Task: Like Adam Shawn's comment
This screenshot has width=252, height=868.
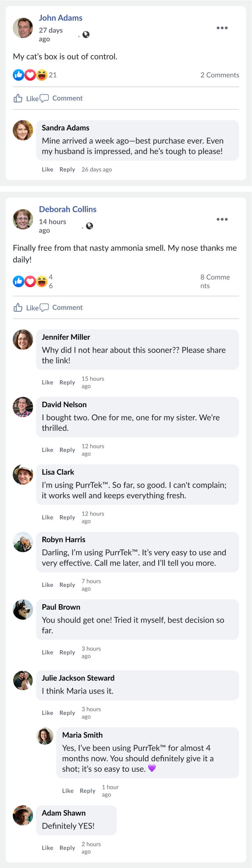Action: point(47,847)
